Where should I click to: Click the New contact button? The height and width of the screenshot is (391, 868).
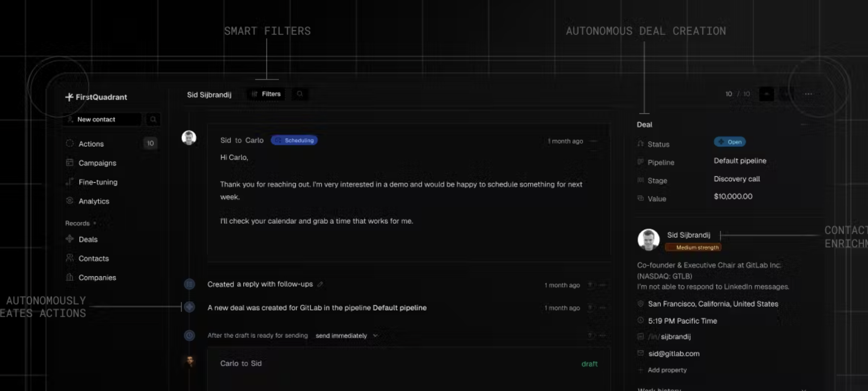pos(102,119)
